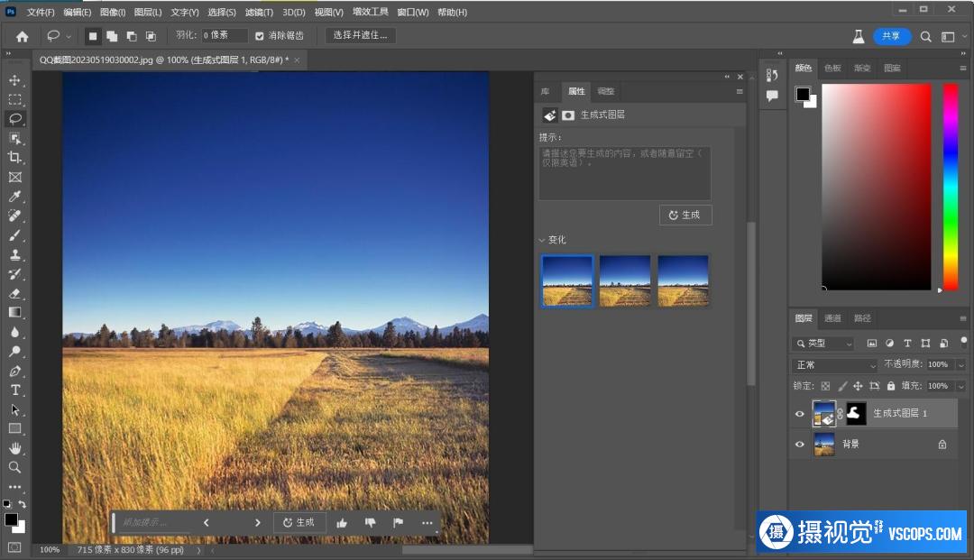Image resolution: width=974 pixels, height=560 pixels.
Task: Select the first generated variation thumbnail
Action: 567,281
